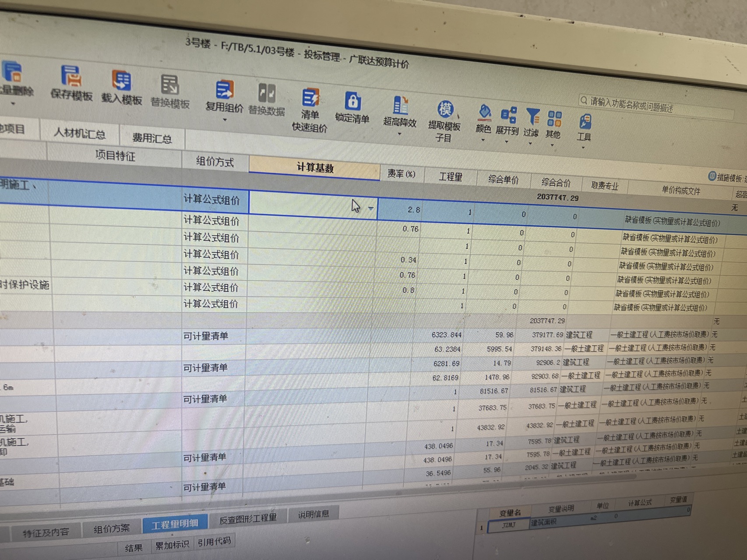Viewport: 747px width, 560px height.
Task: Click the 项目特征 column header
Action: 115,155
